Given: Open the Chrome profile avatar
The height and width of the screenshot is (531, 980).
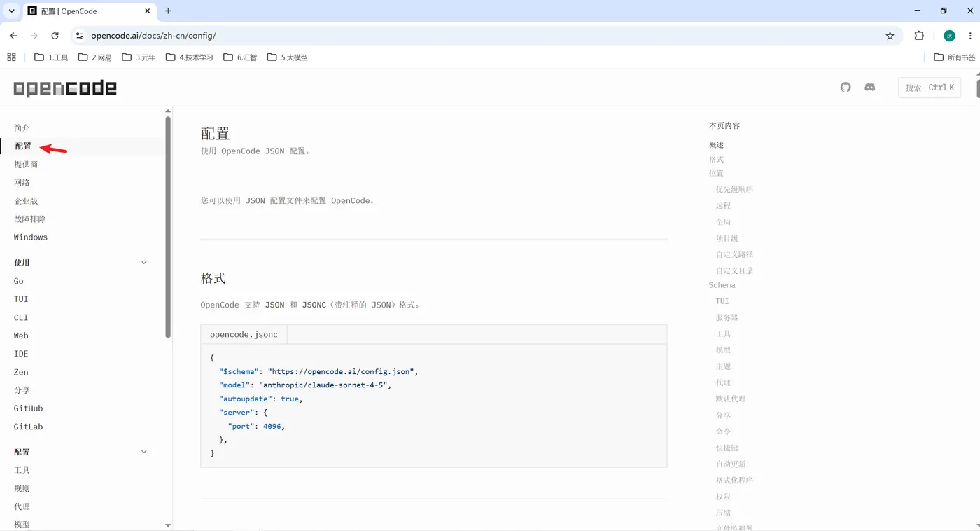Looking at the screenshot, I should point(949,36).
